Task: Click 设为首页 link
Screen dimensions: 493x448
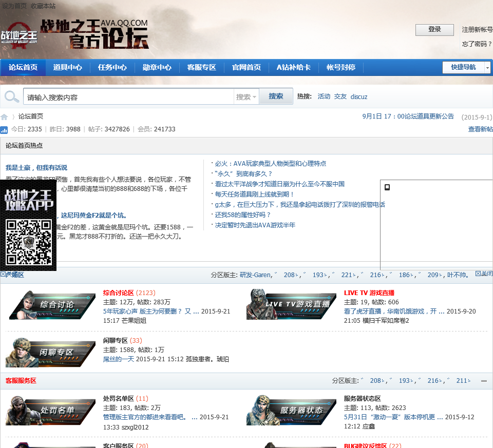Action: pyautogui.click(x=14, y=6)
